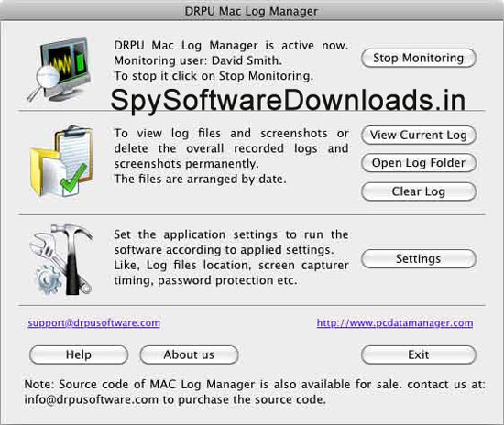The width and height of the screenshot is (504, 425).
Task: Click the Open Log Folder button
Action: (418, 163)
